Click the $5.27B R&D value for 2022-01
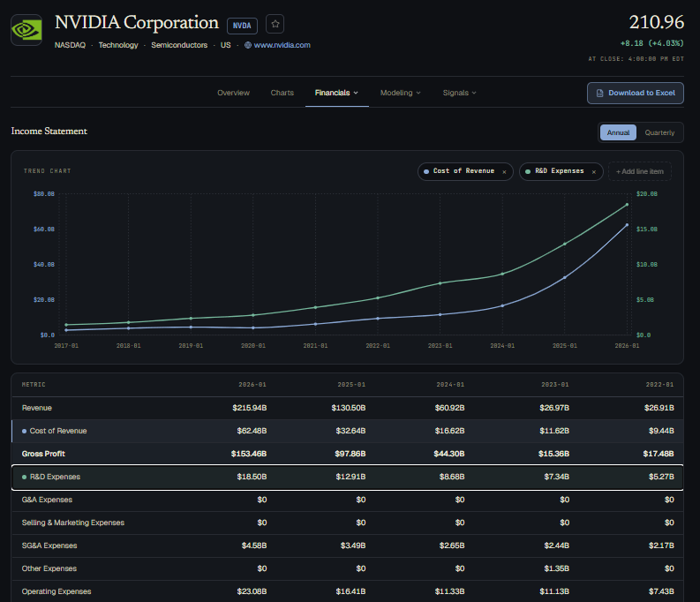Viewport: 700px width, 602px height. (x=661, y=477)
